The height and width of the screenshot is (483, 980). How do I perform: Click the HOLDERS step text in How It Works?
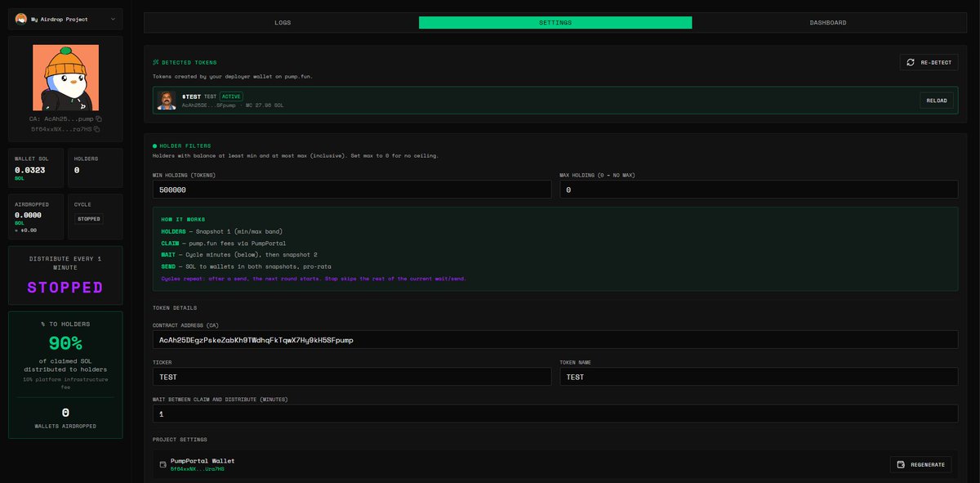tap(173, 231)
